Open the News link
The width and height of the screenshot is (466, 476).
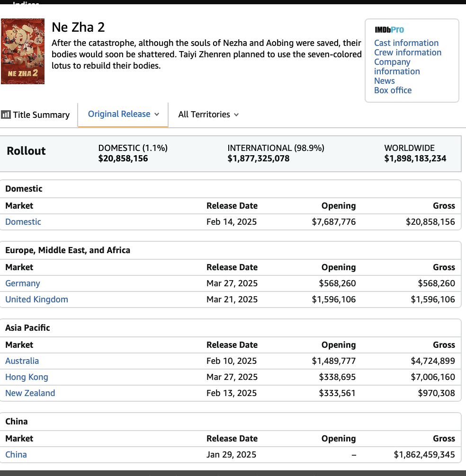tap(384, 81)
